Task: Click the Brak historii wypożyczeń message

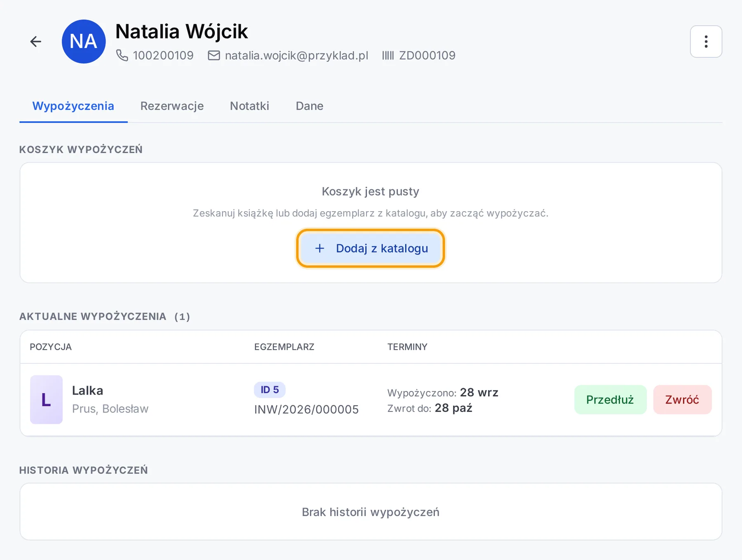Action: coord(371,512)
